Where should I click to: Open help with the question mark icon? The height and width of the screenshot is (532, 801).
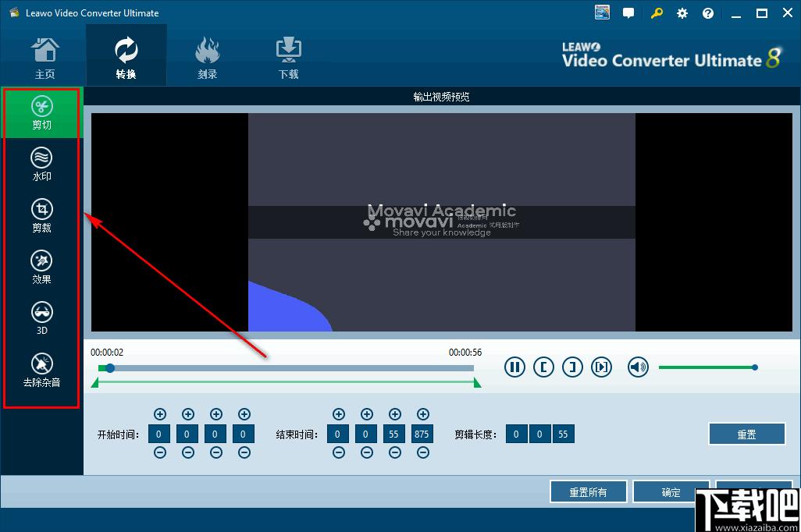pyautogui.click(x=707, y=14)
